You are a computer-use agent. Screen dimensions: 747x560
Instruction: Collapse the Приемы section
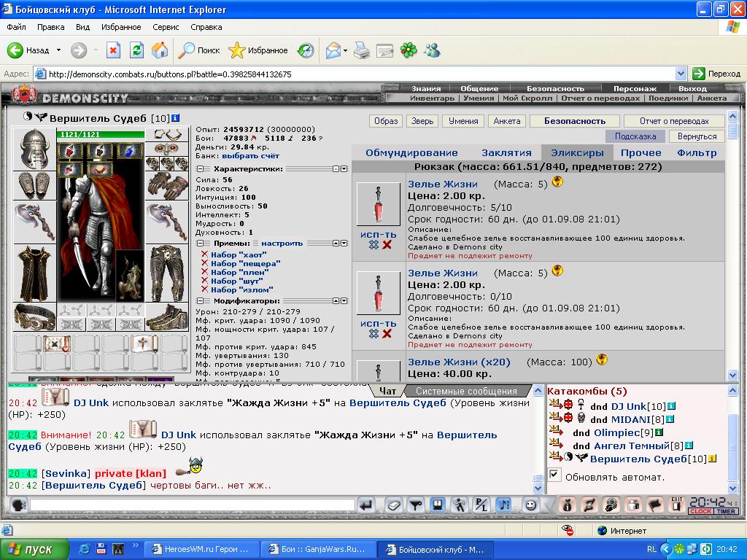point(201,244)
